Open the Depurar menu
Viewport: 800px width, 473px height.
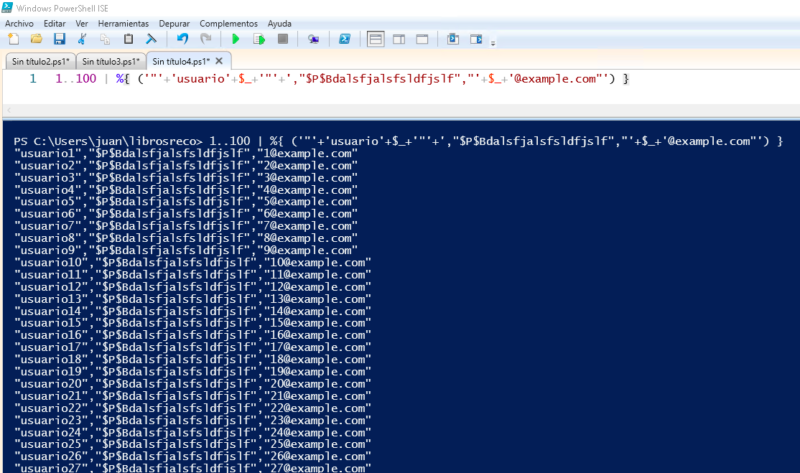point(174,23)
